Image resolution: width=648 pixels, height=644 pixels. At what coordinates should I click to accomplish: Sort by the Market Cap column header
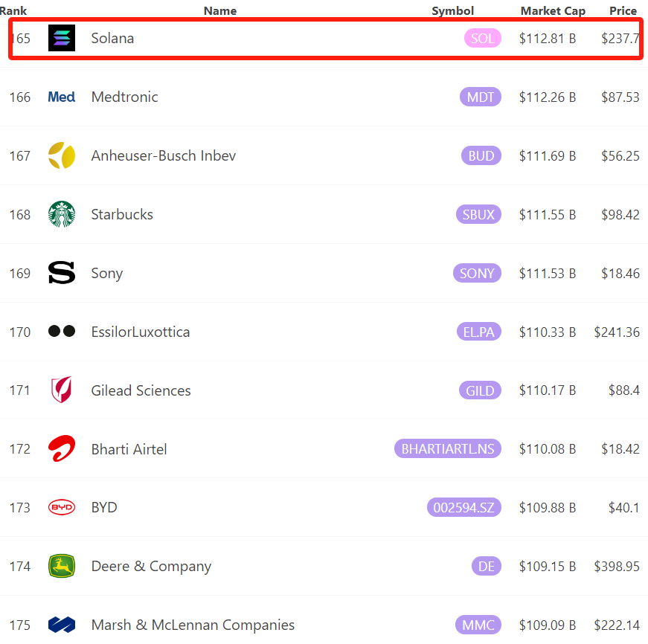click(553, 10)
